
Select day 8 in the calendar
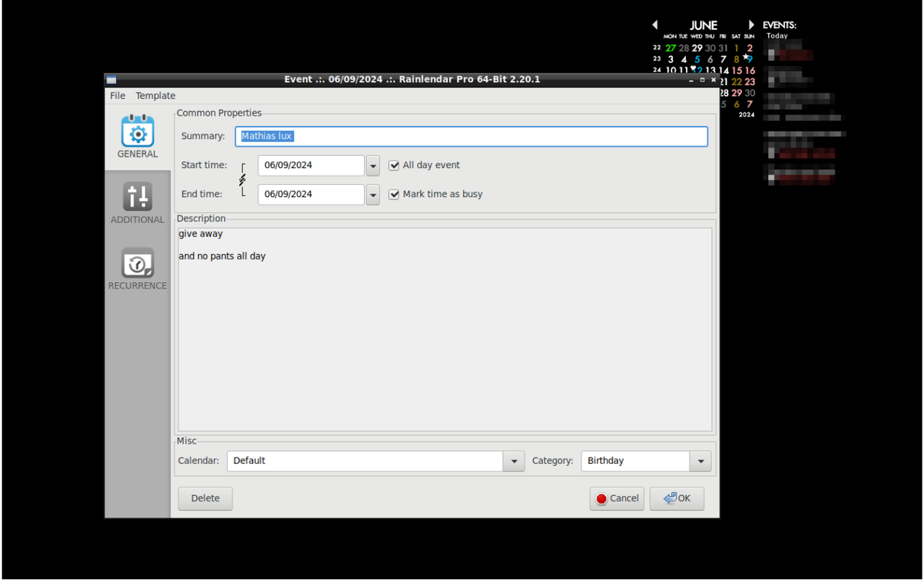pyautogui.click(x=737, y=59)
